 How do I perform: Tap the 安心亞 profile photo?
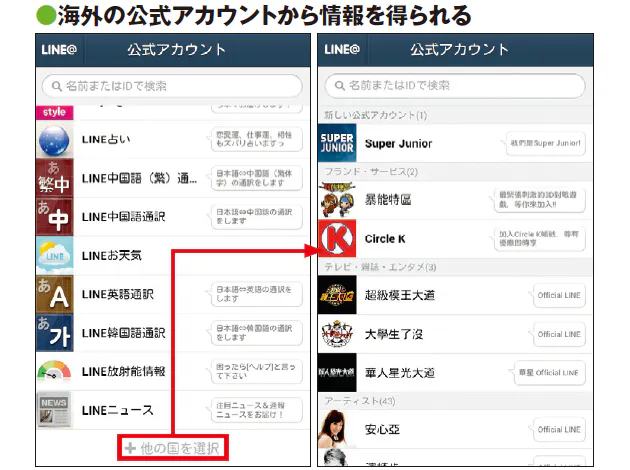(337, 429)
